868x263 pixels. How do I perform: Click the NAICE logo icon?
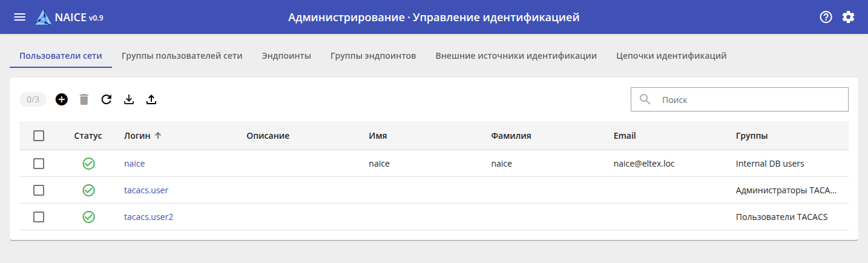pyautogui.click(x=44, y=18)
